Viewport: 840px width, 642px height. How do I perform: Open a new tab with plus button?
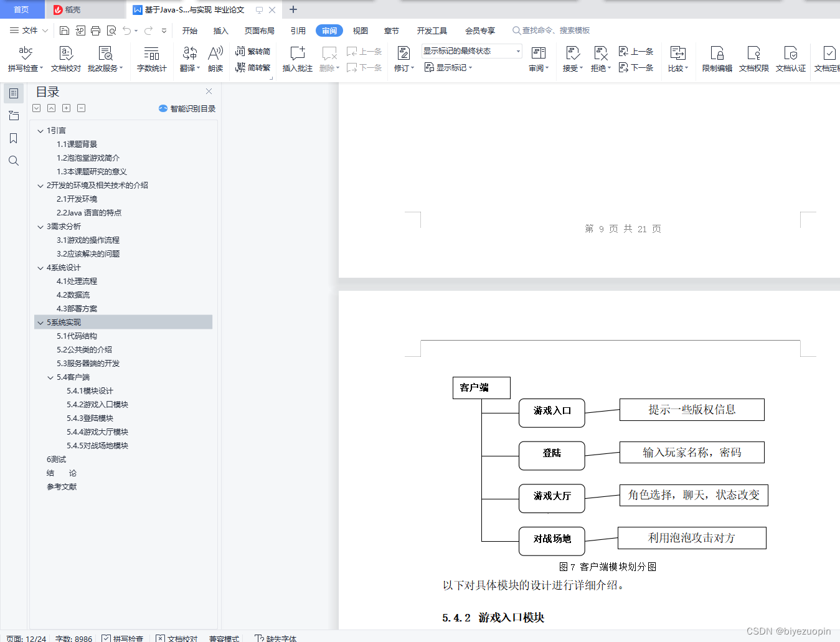point(293,9)
